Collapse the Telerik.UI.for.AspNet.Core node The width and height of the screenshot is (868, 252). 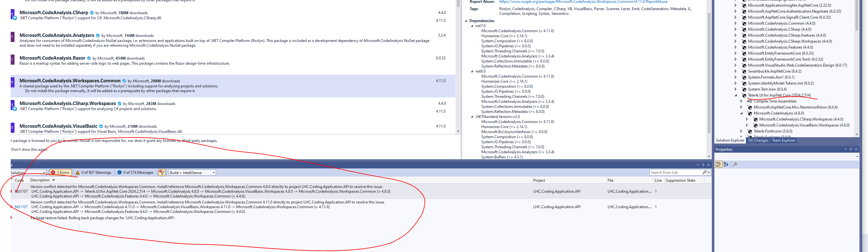[735, 96]
